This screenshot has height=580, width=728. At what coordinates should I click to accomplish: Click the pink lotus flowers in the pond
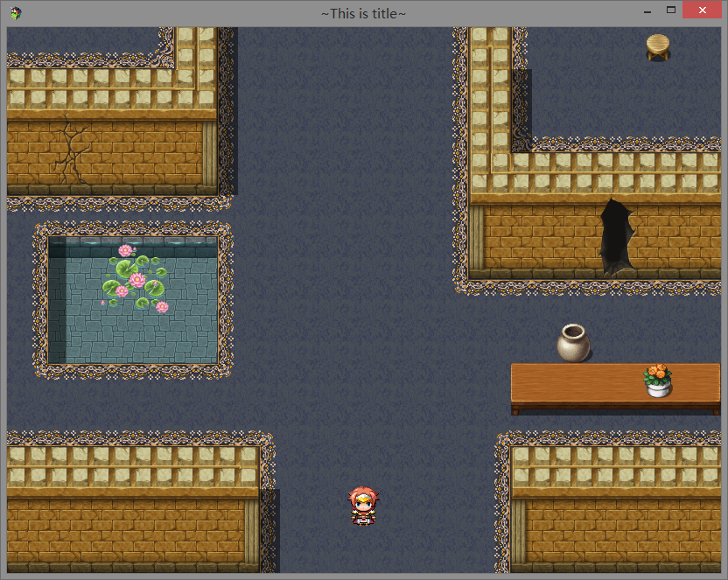135,278
